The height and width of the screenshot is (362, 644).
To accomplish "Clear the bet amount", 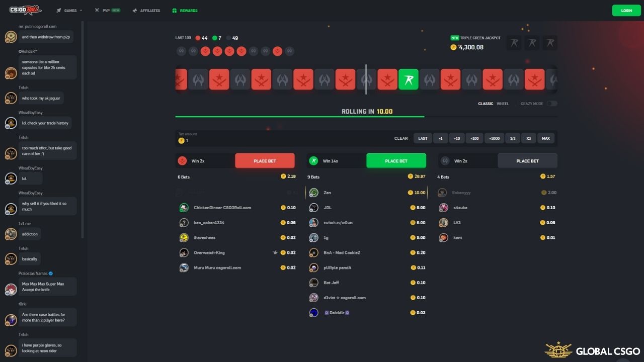I will click(401, 138).
